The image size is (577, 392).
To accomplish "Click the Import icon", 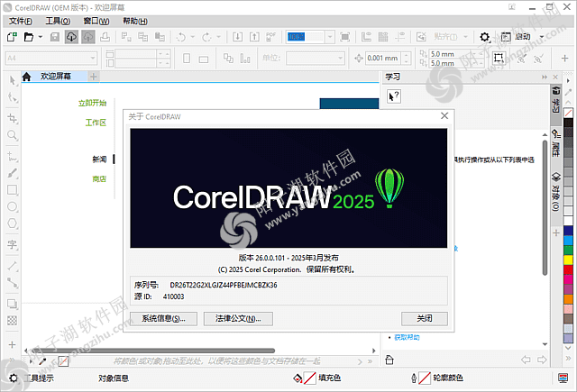I will (x=237, y=37).
